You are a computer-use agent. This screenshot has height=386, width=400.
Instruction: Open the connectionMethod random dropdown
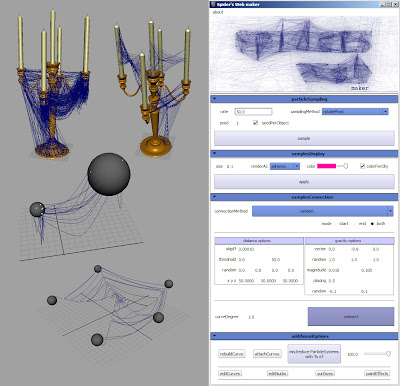pos(322,211)
